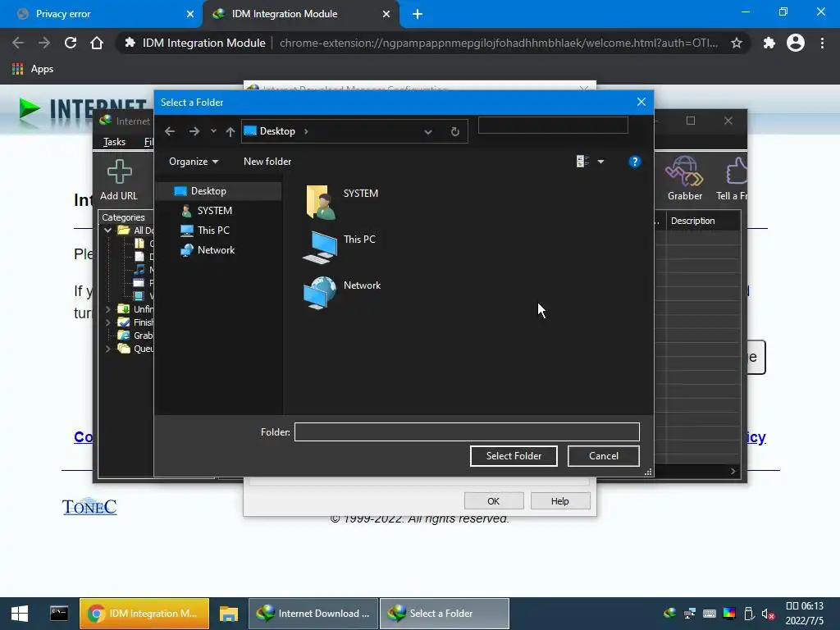The height and width of the screenshot is (630, 840).
Task: Refresh the Desktop folder listing
Action: 454,132
